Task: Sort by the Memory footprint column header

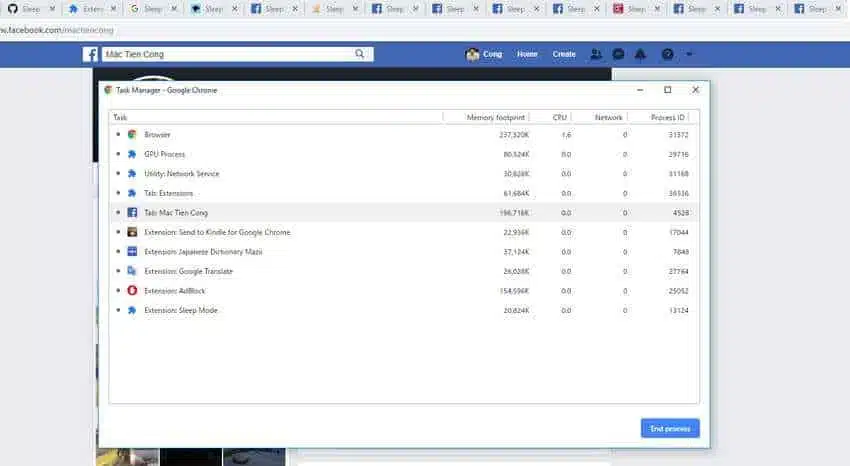Action: [x=495, y=117]
